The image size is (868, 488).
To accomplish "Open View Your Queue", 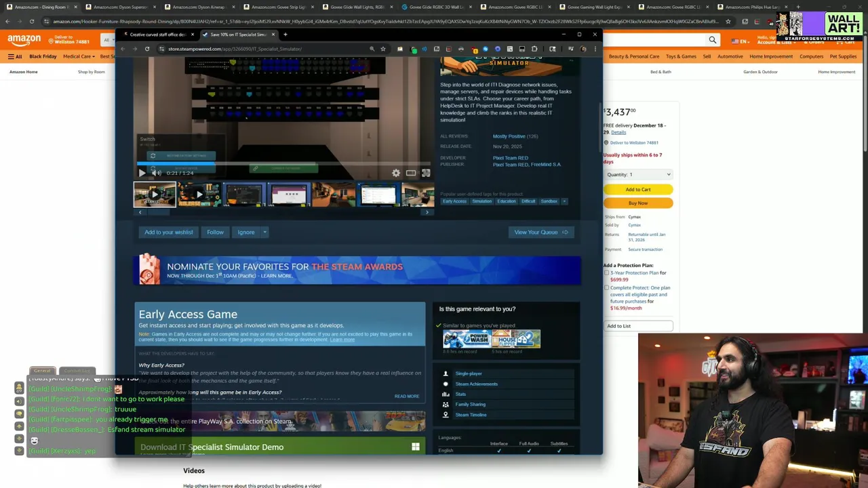I will coord(541,232).
